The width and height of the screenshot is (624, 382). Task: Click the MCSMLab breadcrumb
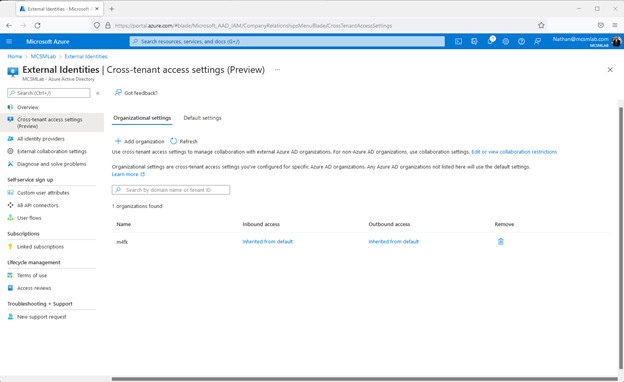click(x=43, y=57)
